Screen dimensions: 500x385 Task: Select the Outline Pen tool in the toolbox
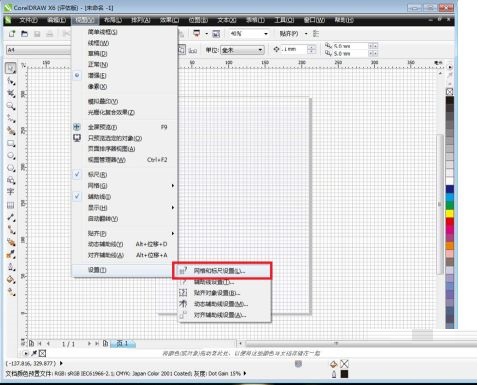pyautogui.click(x=11, y=267)
